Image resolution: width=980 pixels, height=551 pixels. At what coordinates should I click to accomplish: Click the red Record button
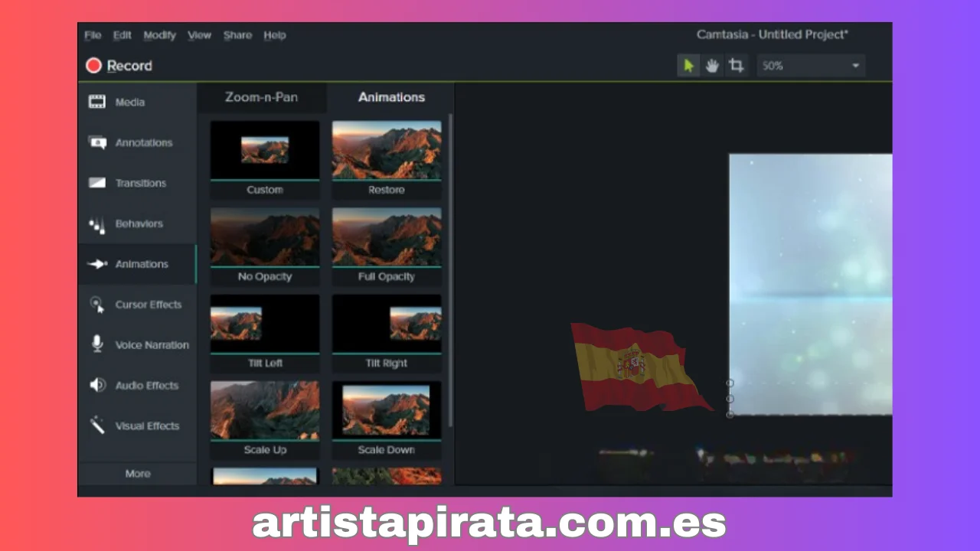pos(119,66)
